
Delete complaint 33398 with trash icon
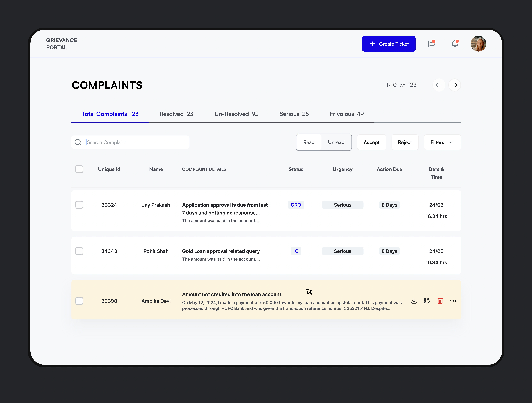pyautogui.click(x=440, y=301)
